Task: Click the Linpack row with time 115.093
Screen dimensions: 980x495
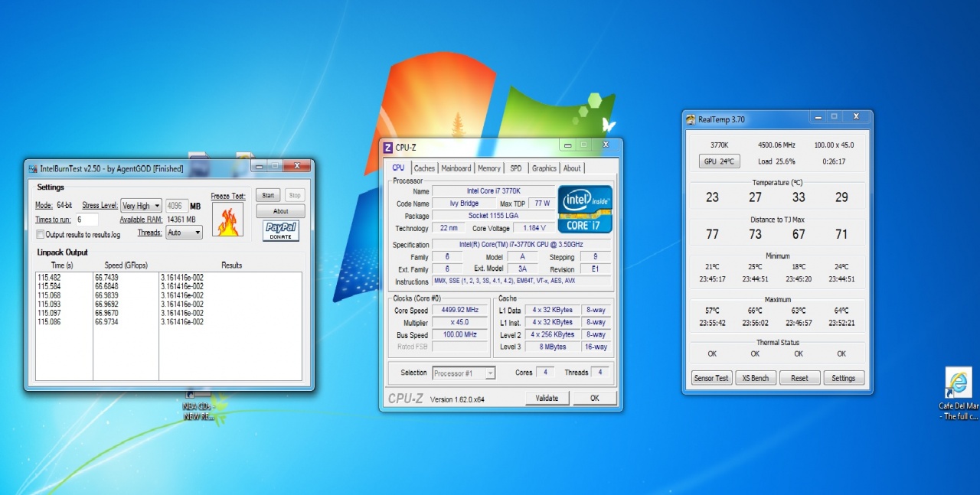Action: coord(168,304)
